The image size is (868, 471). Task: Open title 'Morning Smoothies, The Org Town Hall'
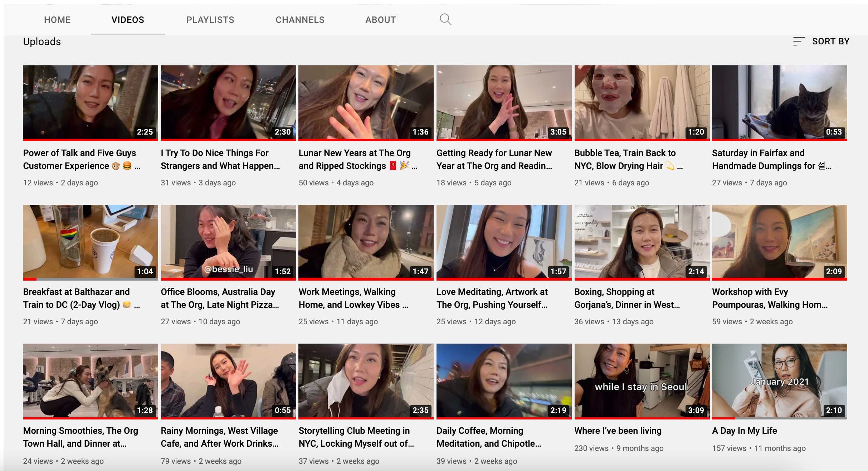click(x=81, y=437)
